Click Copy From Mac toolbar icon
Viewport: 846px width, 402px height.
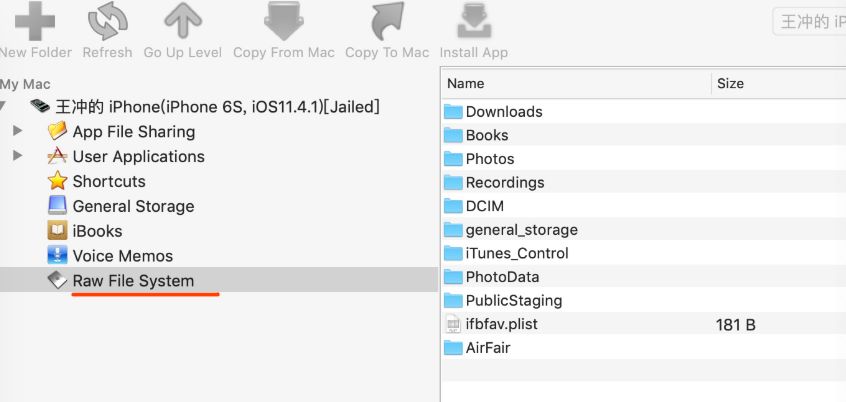click(283, 22)
